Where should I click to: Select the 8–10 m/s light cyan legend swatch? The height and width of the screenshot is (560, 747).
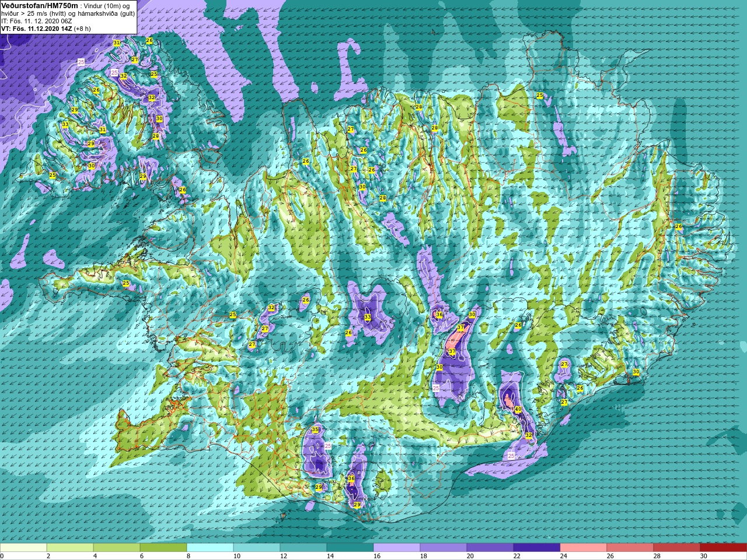click(210, 548)
